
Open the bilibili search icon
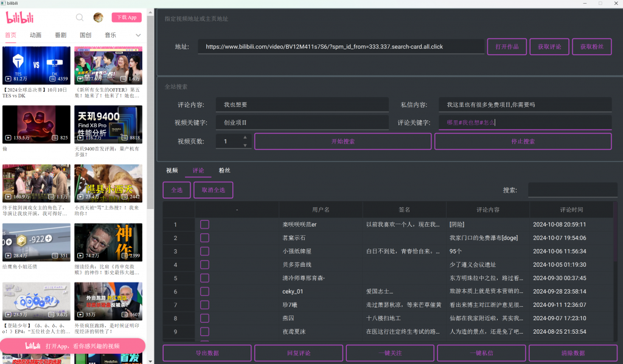[x=80, y=18]
